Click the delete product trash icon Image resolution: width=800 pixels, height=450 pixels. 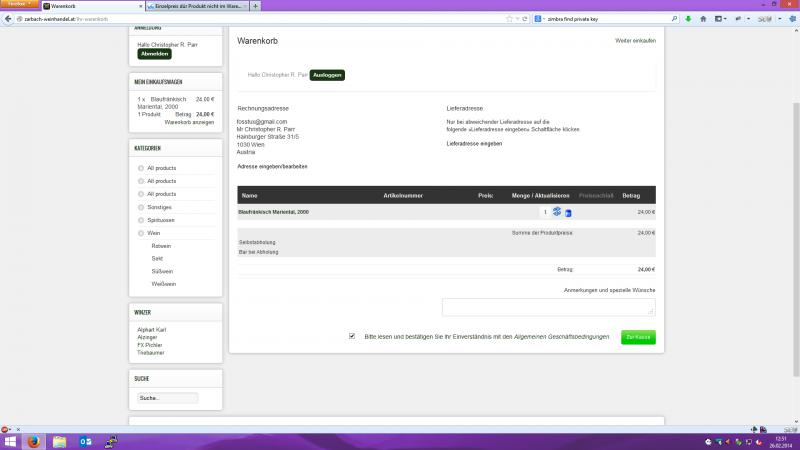568,212
